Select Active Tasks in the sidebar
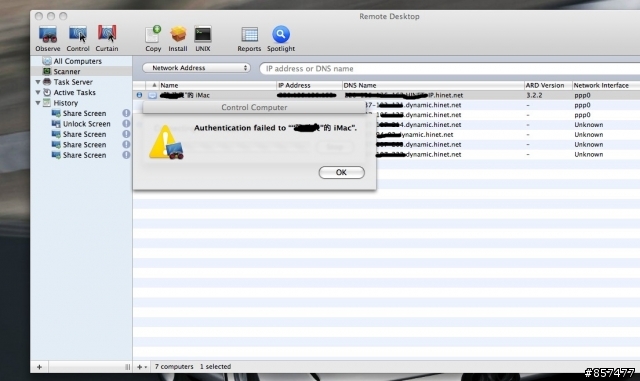This screenshot has width=640, height=381. click(74, 92)
